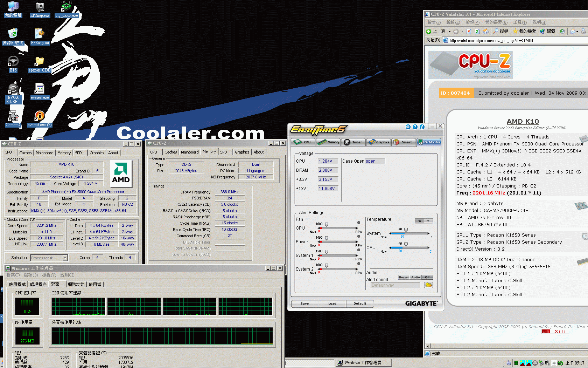Open the Tuner tab in EasyTune6

coord(353,142)
